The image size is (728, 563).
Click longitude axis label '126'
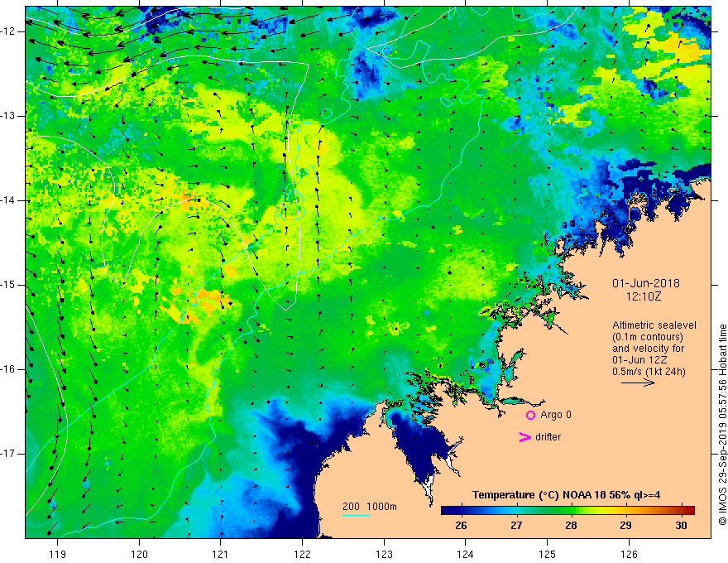(x=629, y=554)
